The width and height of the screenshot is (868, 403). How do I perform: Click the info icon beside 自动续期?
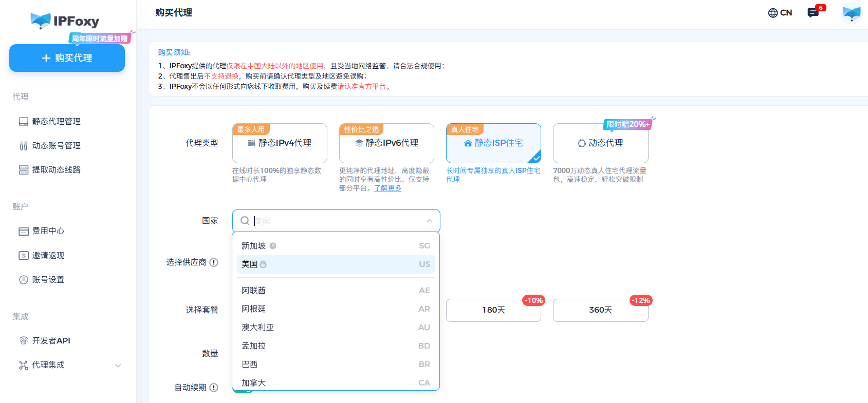[214, 388]
